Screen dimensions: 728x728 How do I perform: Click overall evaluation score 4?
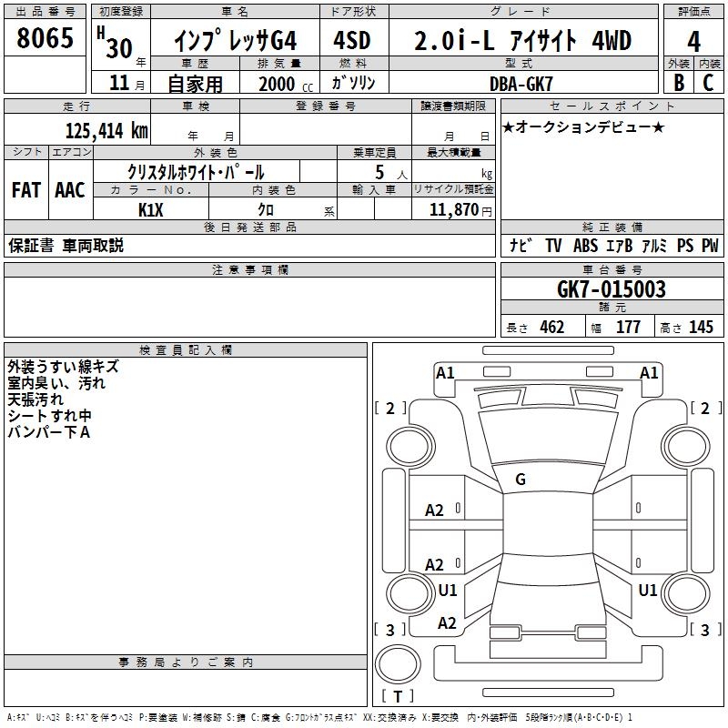(693, 41)
